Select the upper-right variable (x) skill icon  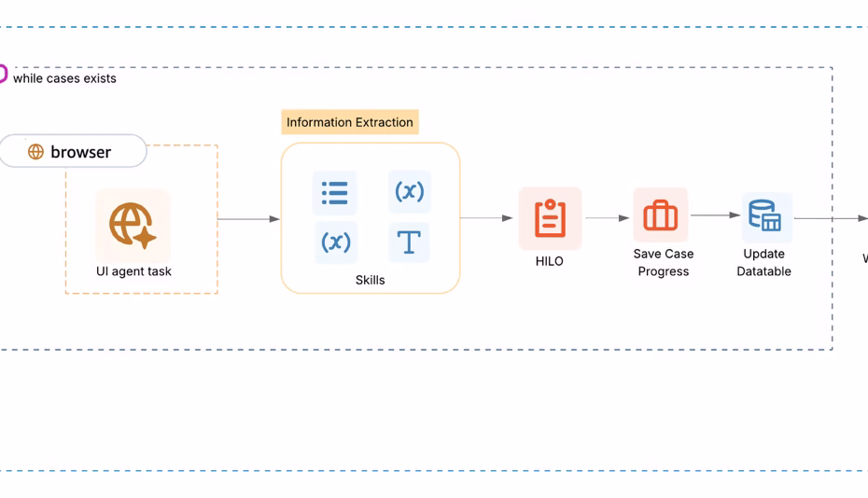coord(409,192)
